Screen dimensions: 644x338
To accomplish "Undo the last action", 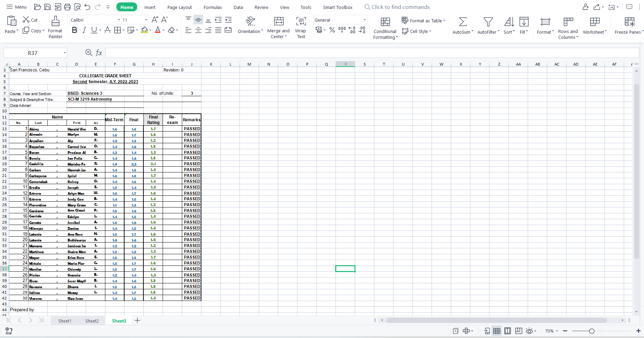I will click(x=87, y=7).
